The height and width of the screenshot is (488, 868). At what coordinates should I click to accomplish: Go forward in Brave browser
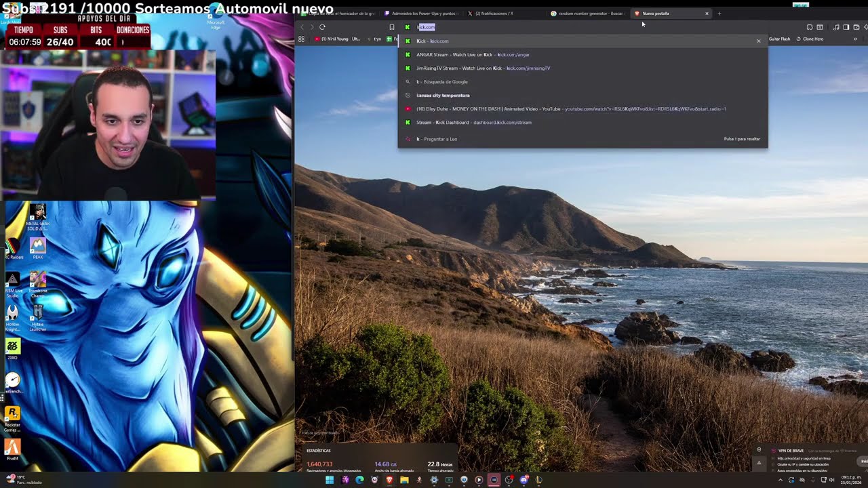[x=312, y=27]
